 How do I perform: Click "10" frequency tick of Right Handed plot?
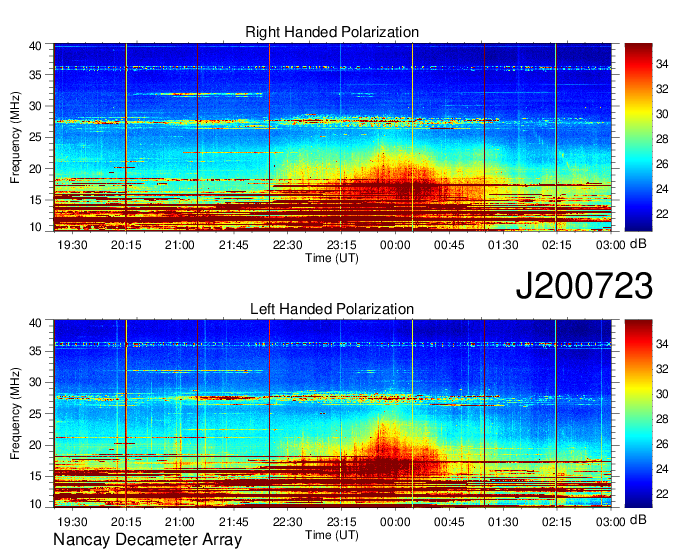click(36, 227)
